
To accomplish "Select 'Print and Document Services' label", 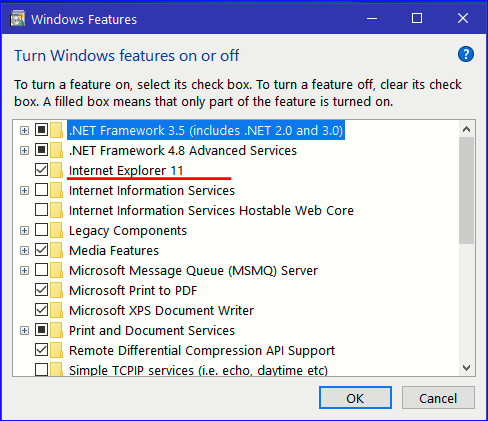I will pos(152,331).
